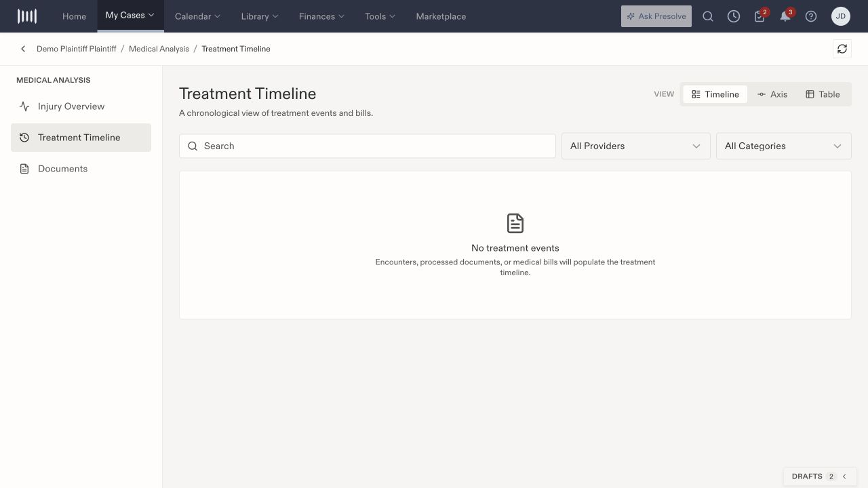
Task: Switch to Table view
Action: [x=823, y=94]
